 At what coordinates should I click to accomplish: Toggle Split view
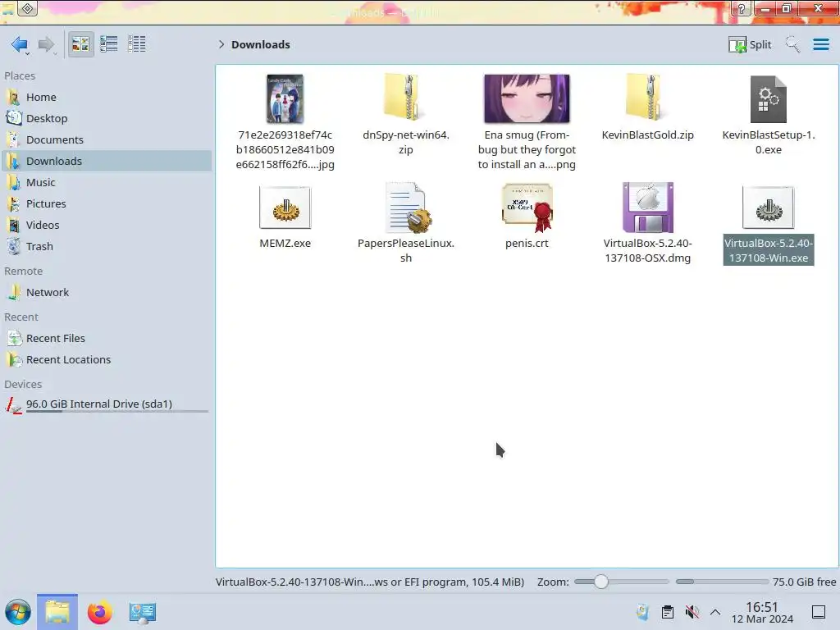[750, 44]
